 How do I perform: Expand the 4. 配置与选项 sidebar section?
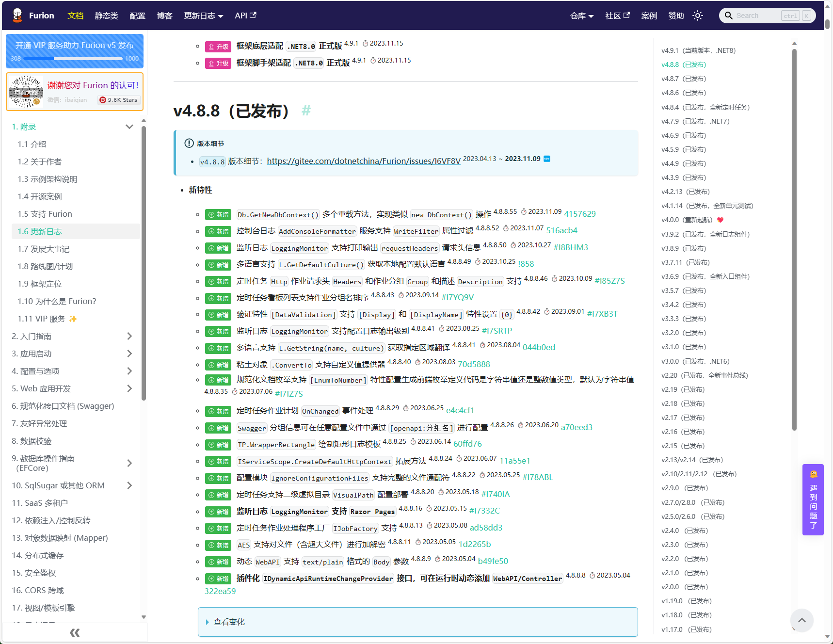pyautogui.click(x=129, y=371)
